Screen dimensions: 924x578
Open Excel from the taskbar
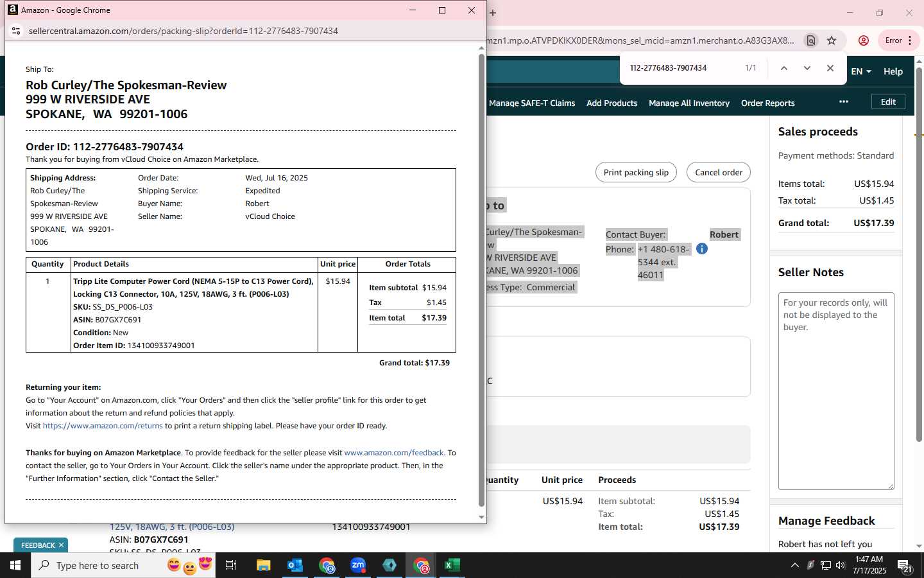point(452,565)
